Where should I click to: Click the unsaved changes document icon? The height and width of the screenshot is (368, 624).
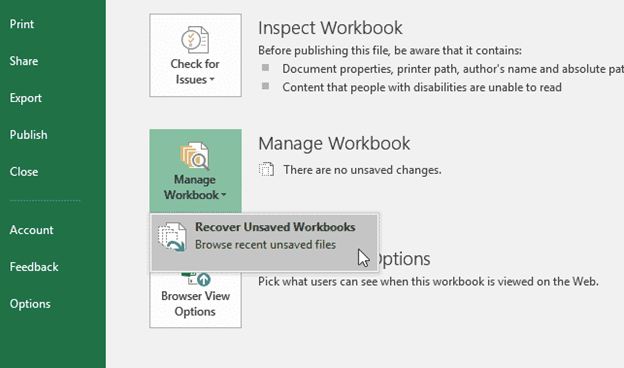point(267,169)
